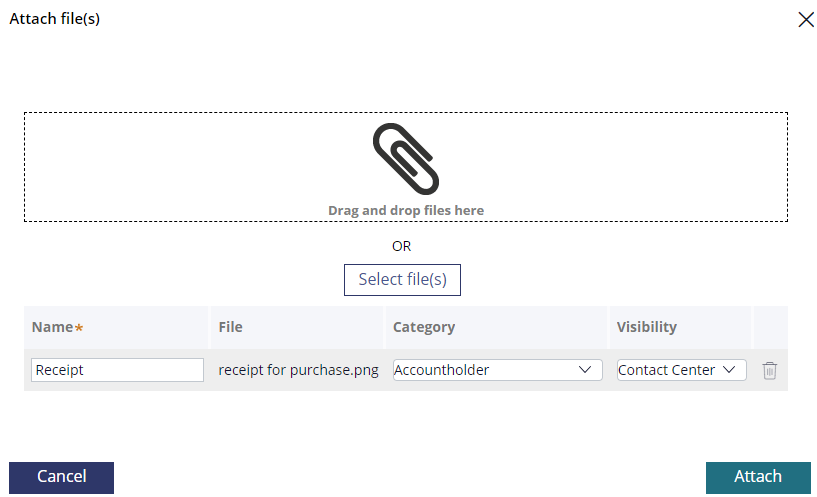Expand the Visibility dropdown chevron arrow
Viewport: 817px width, 497px height.
729,370
